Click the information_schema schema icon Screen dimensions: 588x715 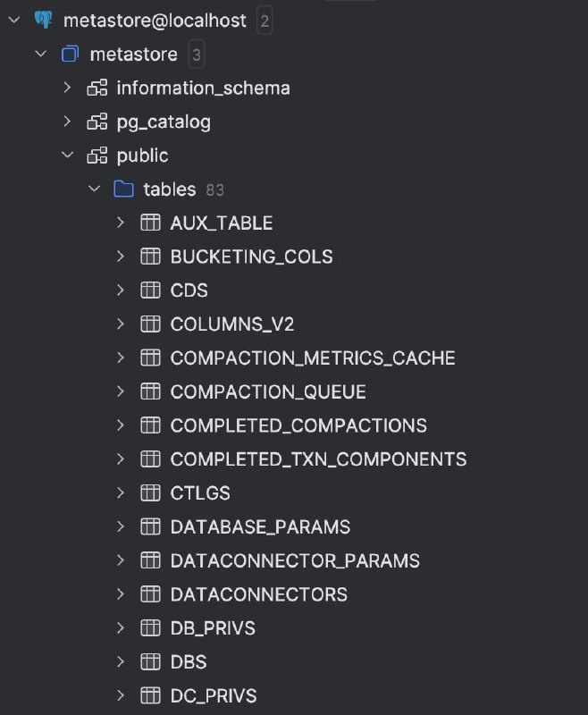pyautogui.click(x=97, y=88)
